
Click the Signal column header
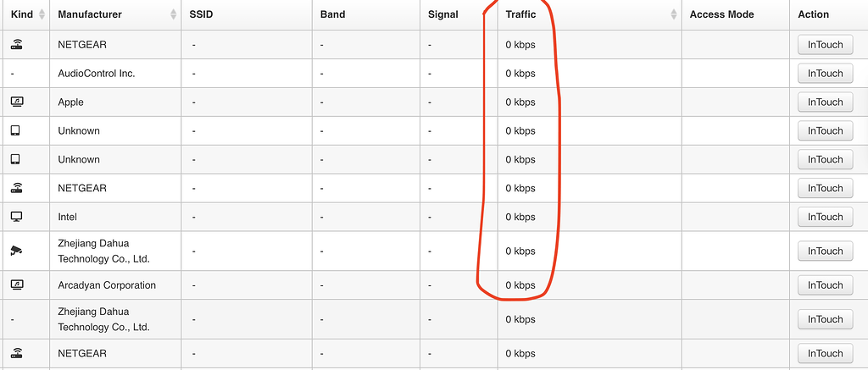point(443,14)
